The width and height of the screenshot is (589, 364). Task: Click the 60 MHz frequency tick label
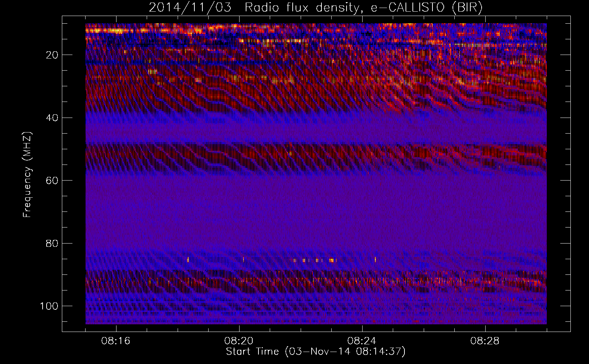point(52,181)
